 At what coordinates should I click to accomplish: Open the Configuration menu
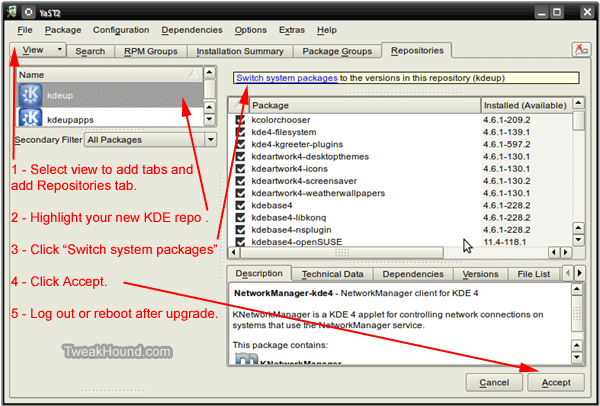tap(121, 30)
